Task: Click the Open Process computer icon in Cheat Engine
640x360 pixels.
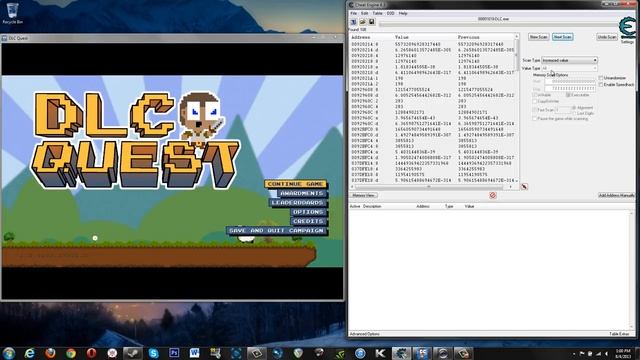Action: [353, 22]
